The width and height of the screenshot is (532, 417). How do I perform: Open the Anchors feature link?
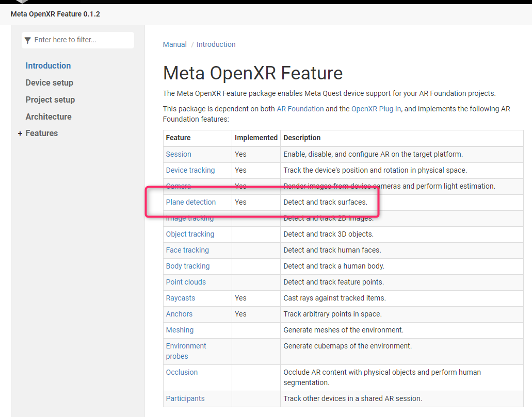tap(179, 314)
